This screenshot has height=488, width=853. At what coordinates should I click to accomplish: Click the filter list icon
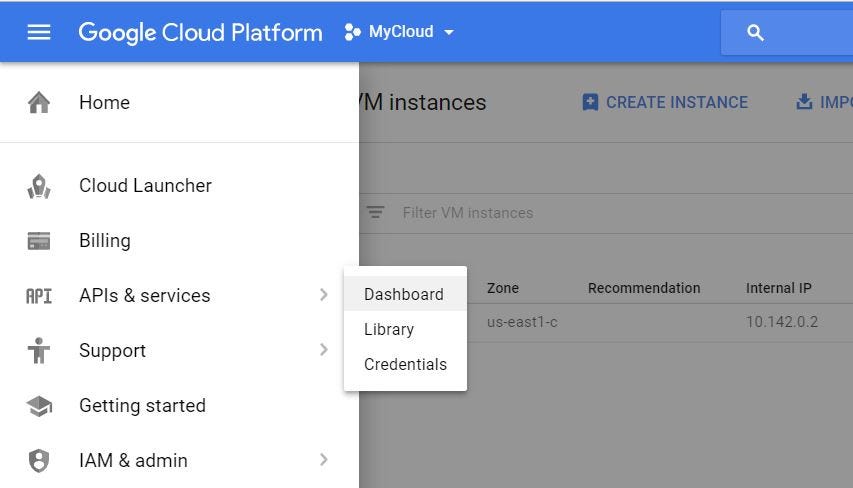(x=375, y=212)
